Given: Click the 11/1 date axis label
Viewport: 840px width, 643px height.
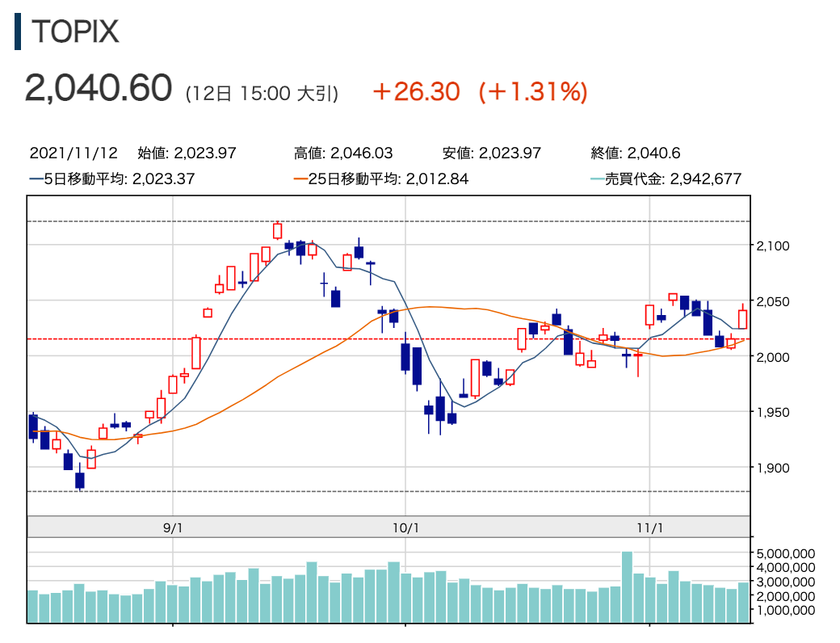Looking at the screenshot, I should (650, 527).
